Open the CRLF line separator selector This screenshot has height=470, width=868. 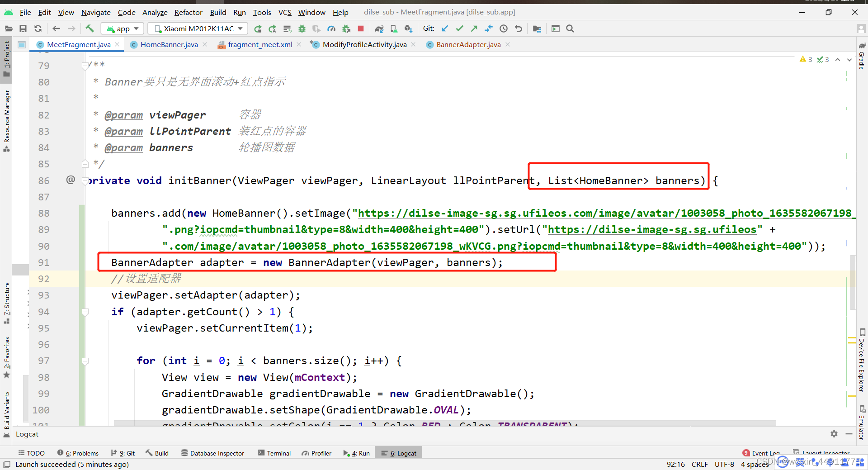[700, 464]
